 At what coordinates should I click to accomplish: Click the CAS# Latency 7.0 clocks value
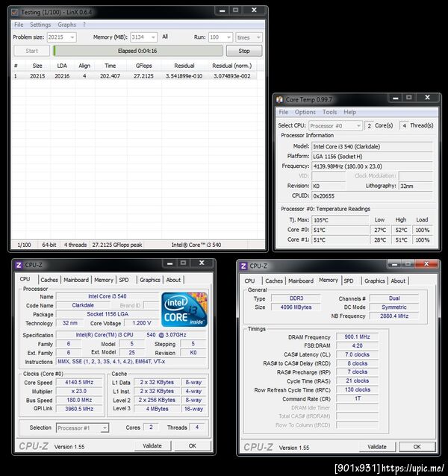357,354
